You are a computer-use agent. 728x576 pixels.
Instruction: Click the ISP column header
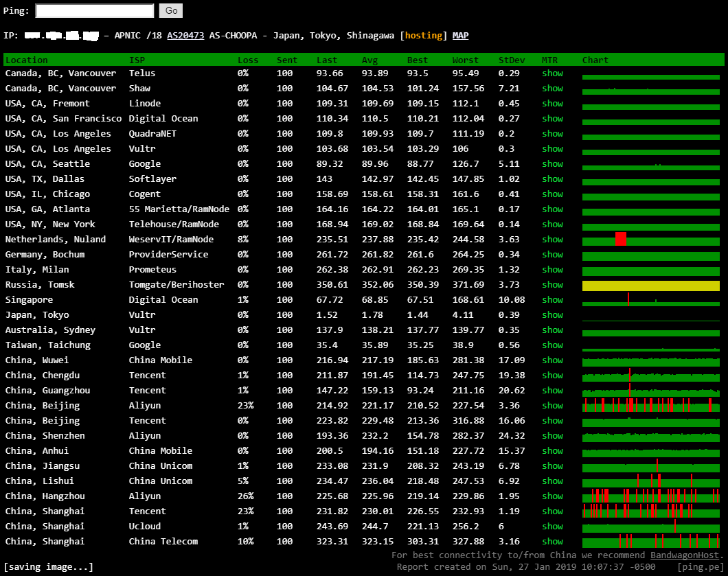tap(137, 60)
